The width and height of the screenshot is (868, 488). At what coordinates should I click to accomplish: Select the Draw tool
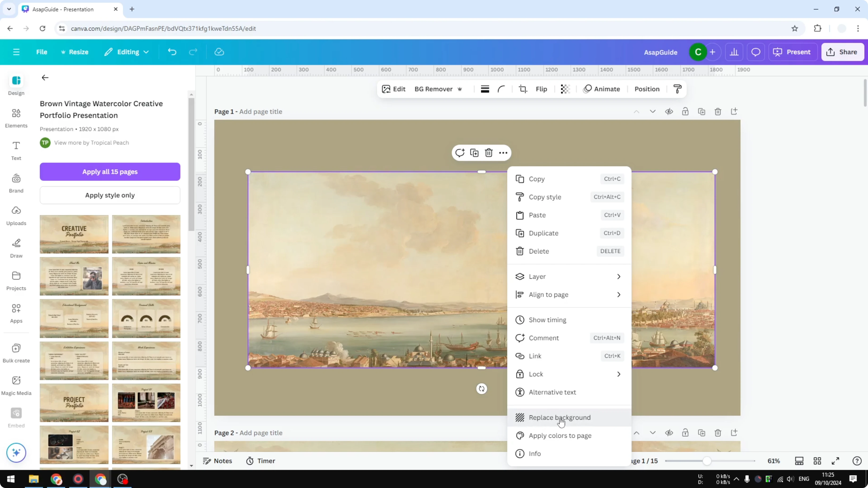[16, 248]
